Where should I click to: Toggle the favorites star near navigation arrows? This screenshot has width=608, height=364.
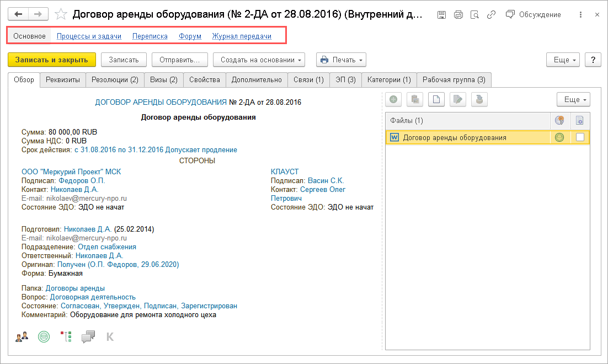click(61, 15)
